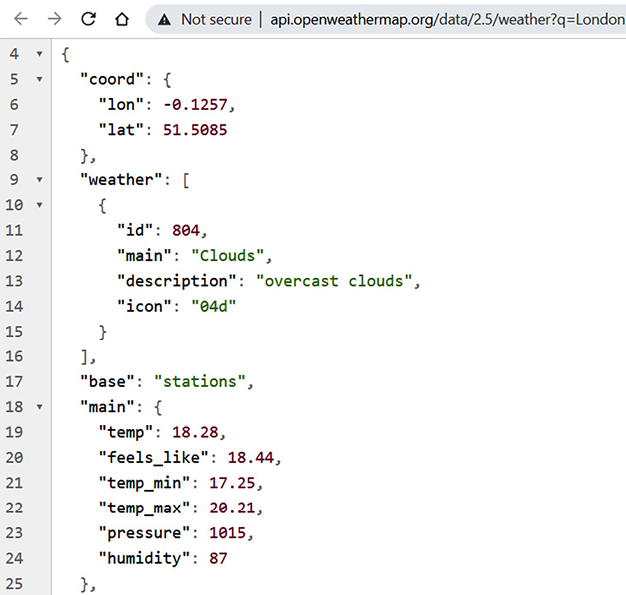This screenshot has height=595, width=626.
Task: Click line number 17 in the gutter
Action: 13,381
